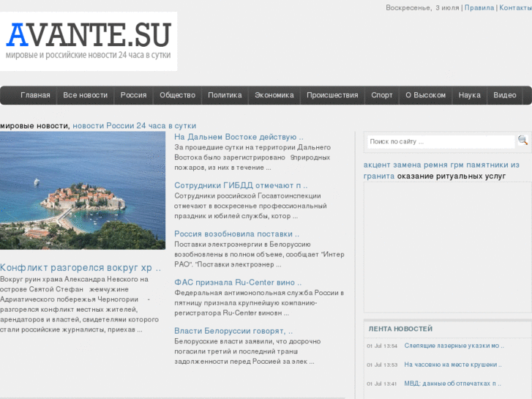Screen dimensions: 532x399
Task: Open headline ФАС признала Ru-Center вино
Action: point(238,283)
